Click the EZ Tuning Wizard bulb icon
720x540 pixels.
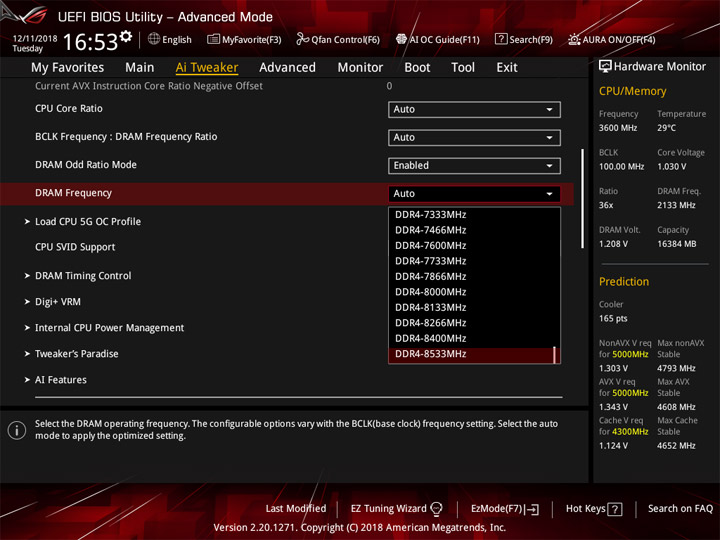click(436, 509)
